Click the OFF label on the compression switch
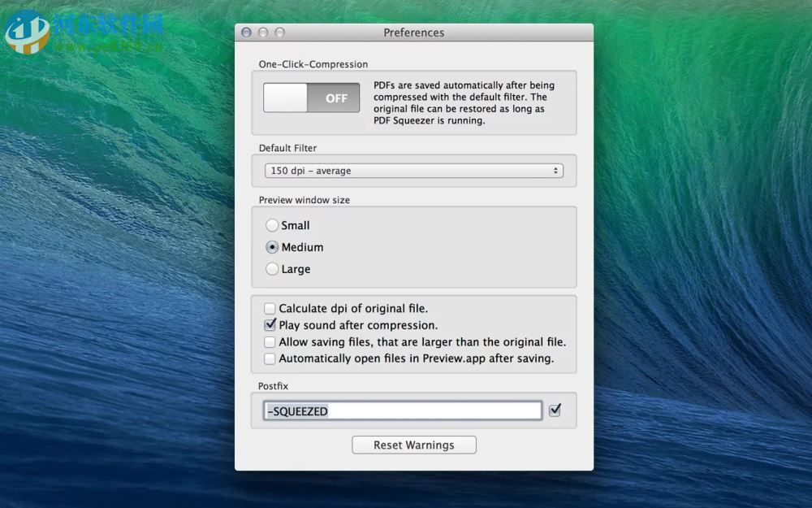 point(339,97)
